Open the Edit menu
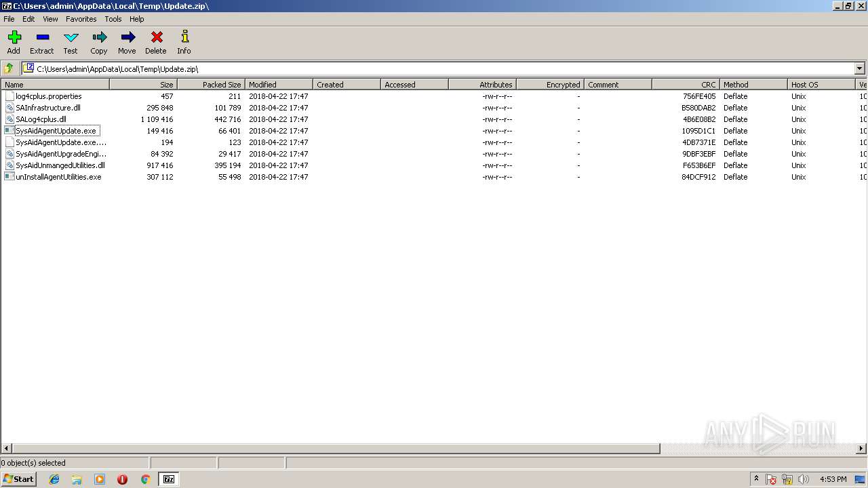Viewport: 868px width, 488px height. point(28,19)
